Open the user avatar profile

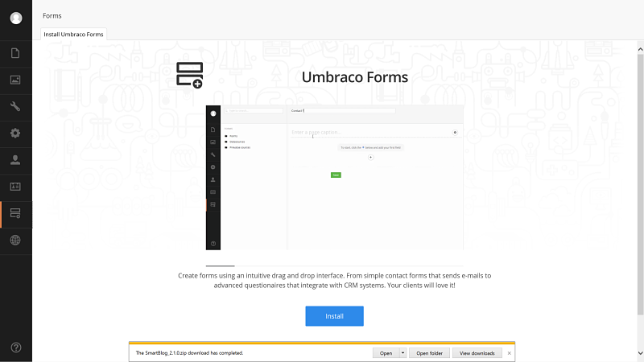[x=16, y=18]
